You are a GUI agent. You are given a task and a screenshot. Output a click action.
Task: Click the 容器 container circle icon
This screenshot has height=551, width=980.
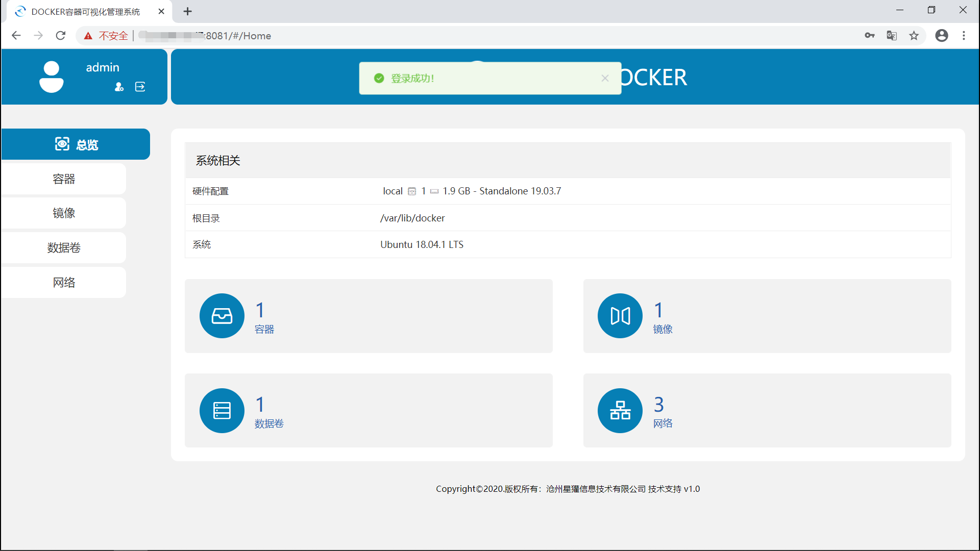222,316
